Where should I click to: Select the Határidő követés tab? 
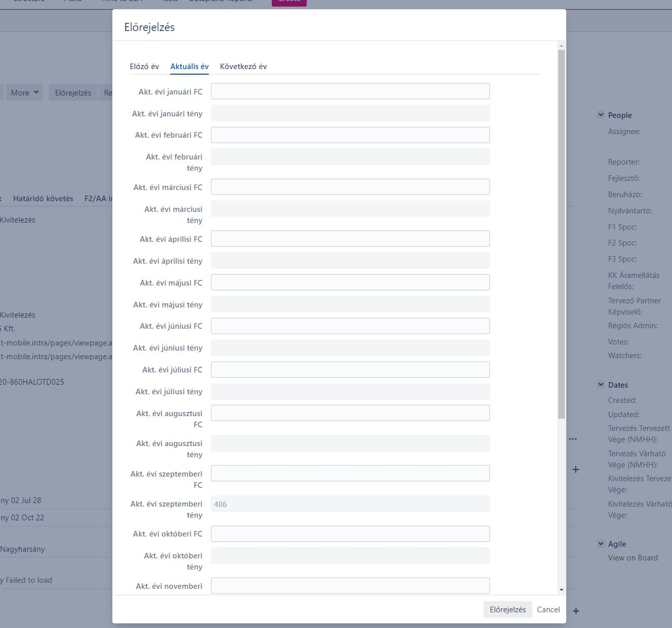[43, 199]
